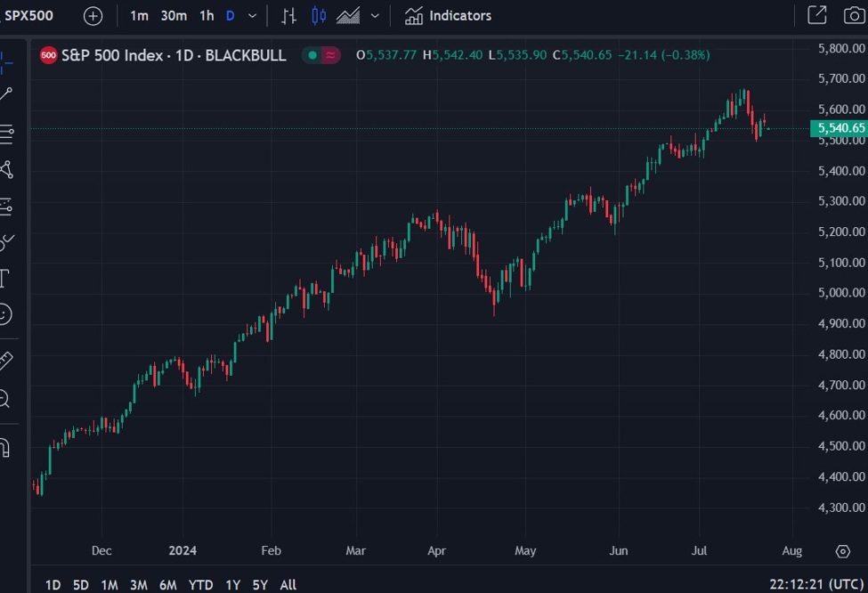Select the Text annotation tool

(x=4, y=278)
